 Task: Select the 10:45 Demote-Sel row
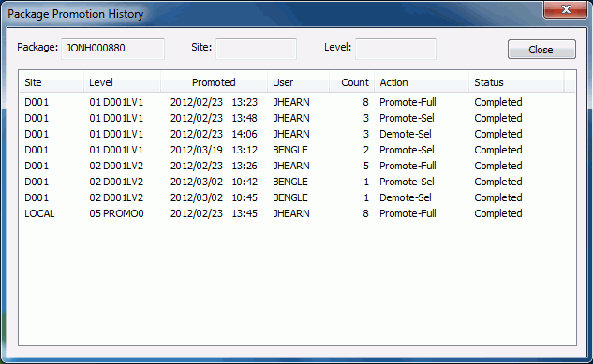pyautogui.click(x=297, y=197)
